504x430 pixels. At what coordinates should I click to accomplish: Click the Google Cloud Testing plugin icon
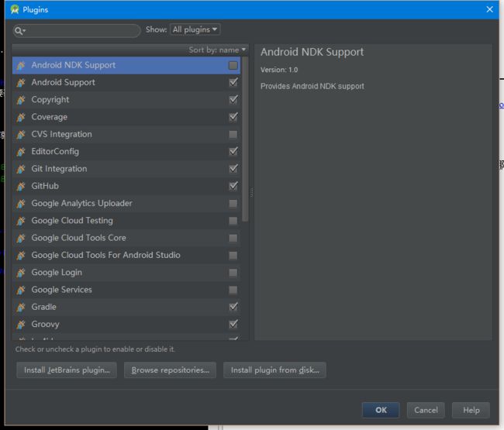[21, 221]
